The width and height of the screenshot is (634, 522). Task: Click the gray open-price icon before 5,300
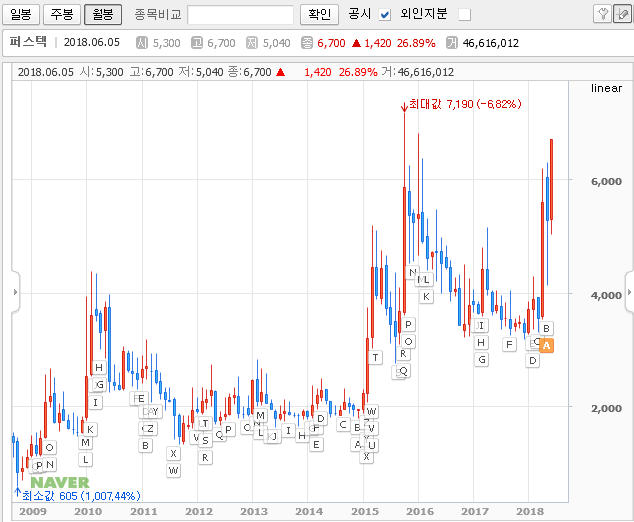point(141,43)
